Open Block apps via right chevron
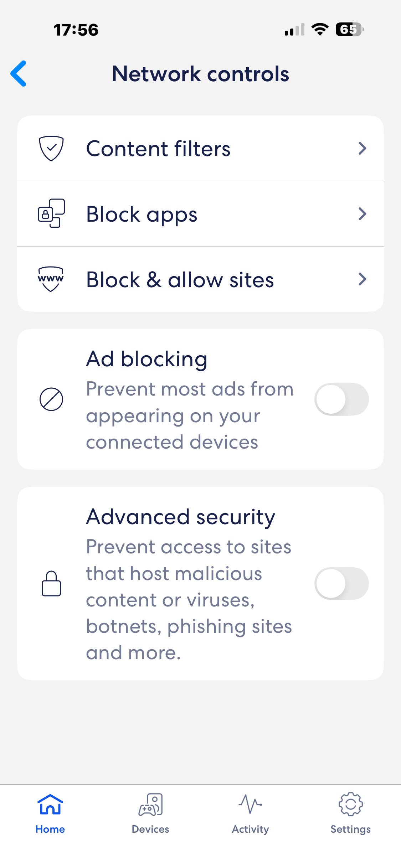The height and width of the screenshot is (868, 401). 362,214
